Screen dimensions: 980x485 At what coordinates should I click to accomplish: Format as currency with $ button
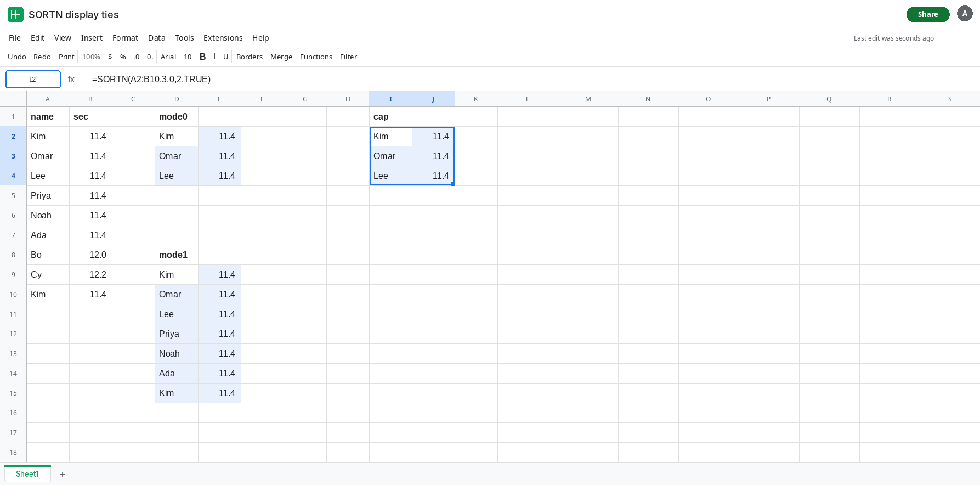110,57
